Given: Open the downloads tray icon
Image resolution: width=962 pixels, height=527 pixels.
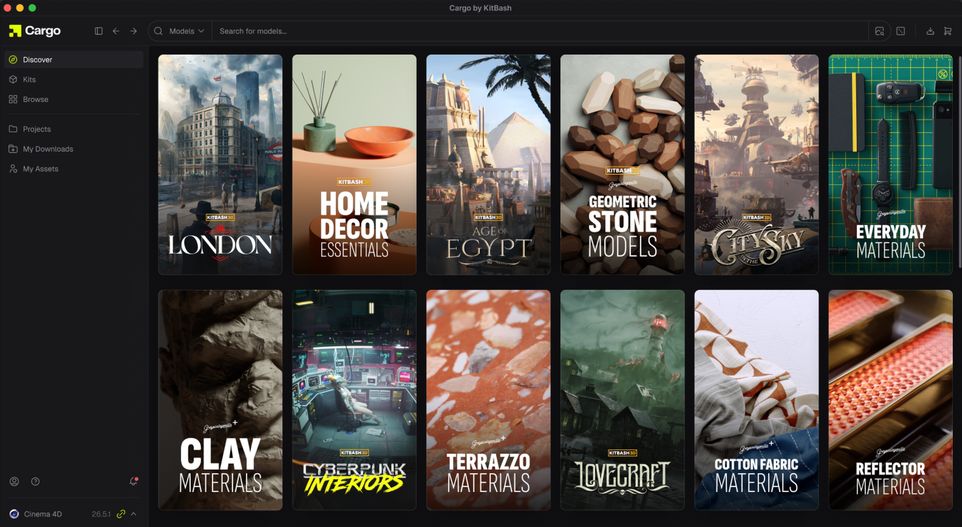Looking at the screenshot, I should (x=930, y=31).
